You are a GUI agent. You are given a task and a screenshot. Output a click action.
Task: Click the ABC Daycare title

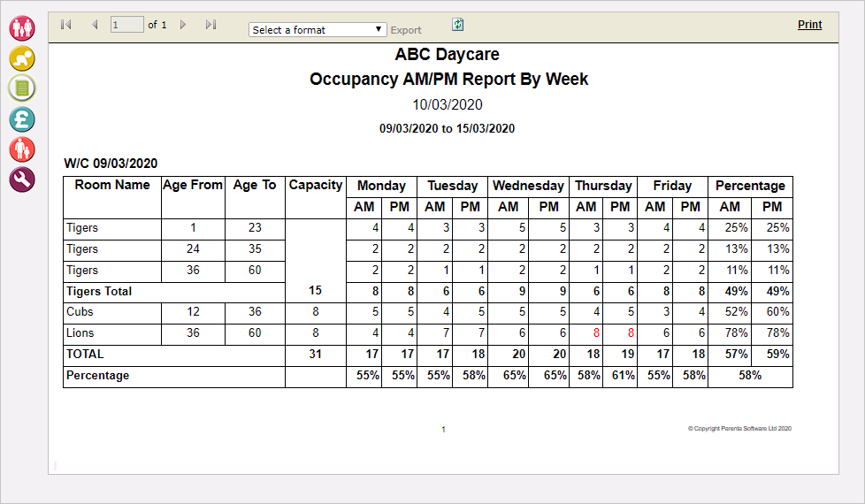pyautogui.click(x=447, y=55)
